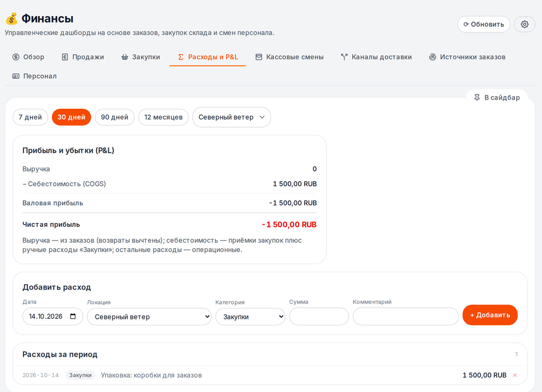Click the 2026-10-14 expense date
Viewport: 542px width, 392px height.
(x=41, y=375)
